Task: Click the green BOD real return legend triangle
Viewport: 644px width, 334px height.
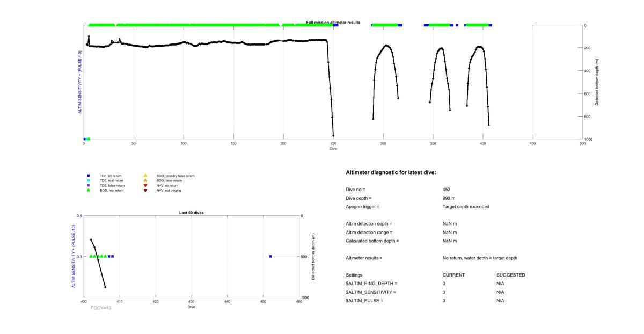Action: pos(89,190)
